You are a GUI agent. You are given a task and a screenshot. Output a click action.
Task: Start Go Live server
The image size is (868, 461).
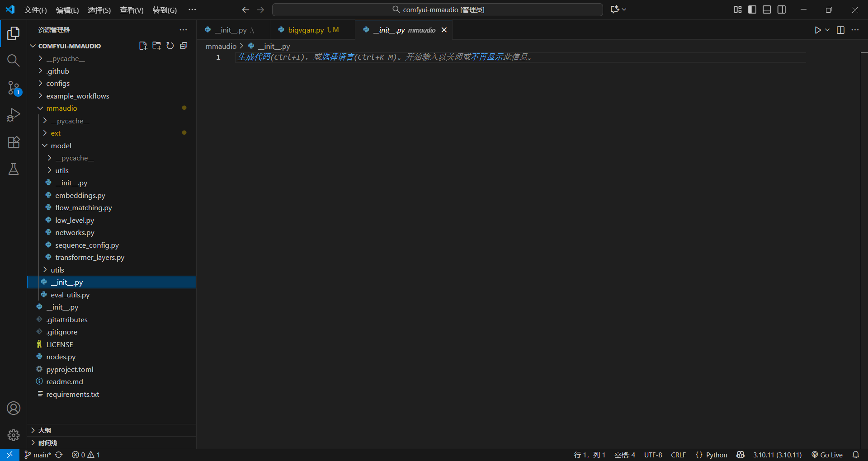[x=827, y=455]
